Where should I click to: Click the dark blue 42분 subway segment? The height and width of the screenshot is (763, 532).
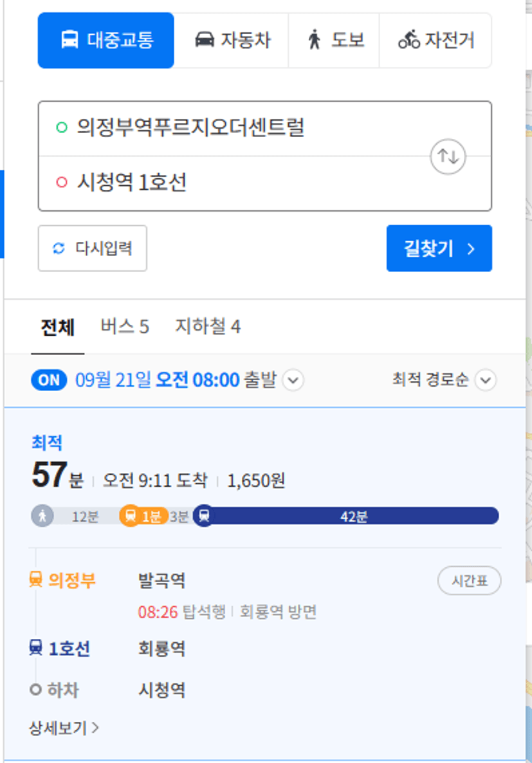click(x=346, y=516)
